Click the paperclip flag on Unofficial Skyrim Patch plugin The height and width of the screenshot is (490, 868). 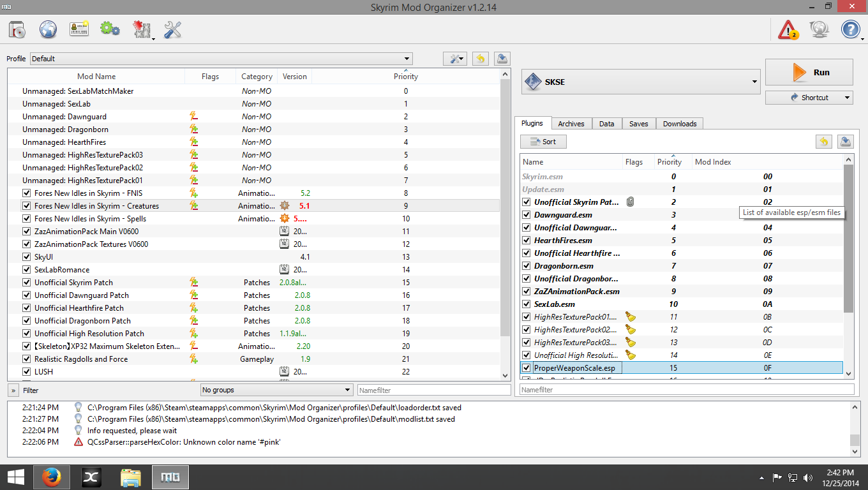click(x=631, y=202)
